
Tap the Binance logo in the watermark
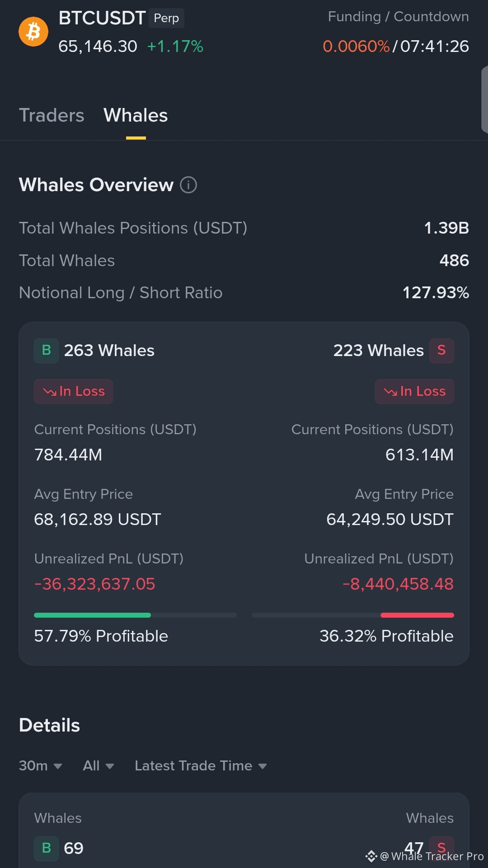371,856
